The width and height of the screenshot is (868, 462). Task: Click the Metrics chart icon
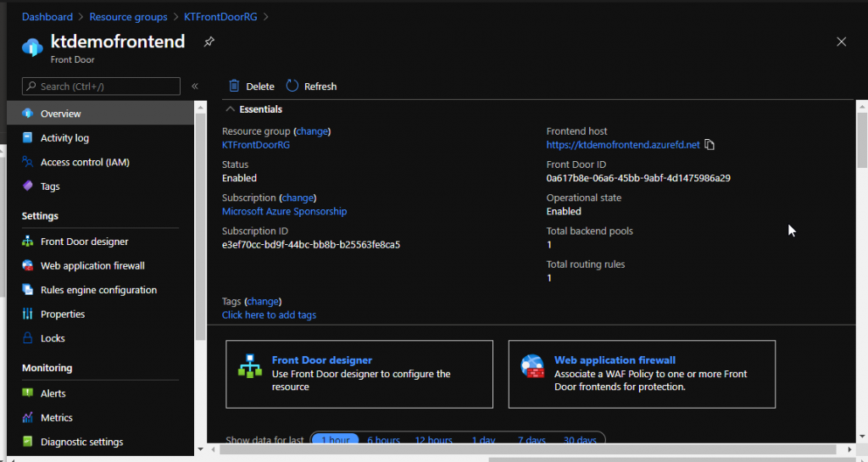[28, 417]
